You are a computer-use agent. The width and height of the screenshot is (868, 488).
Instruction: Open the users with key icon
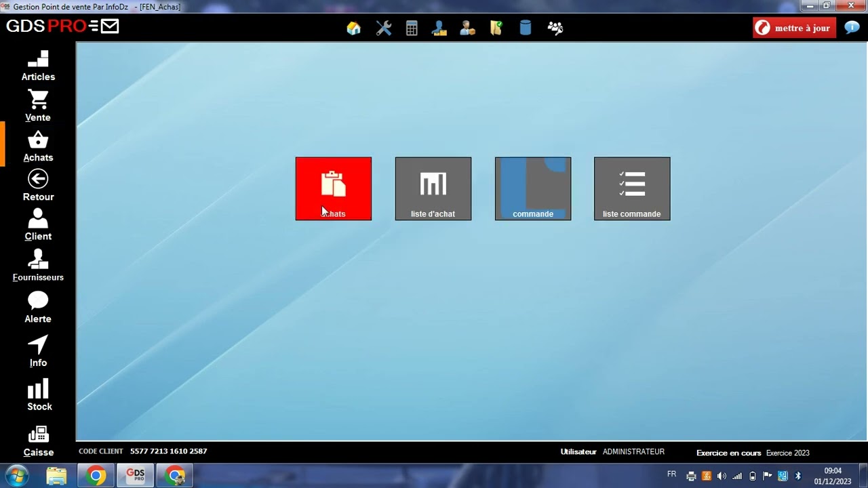click(x=555, y=28)
